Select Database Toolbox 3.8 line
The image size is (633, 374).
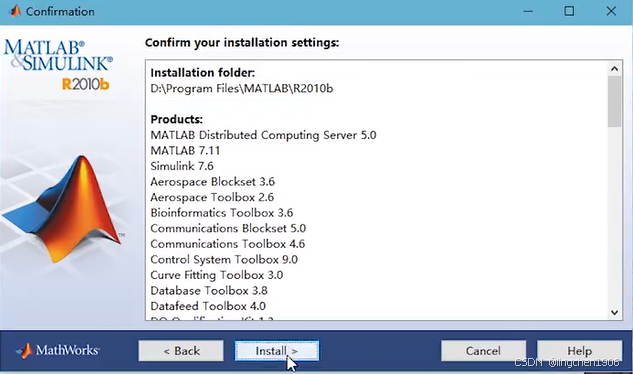pyautogui.click(x=209, y=291)
